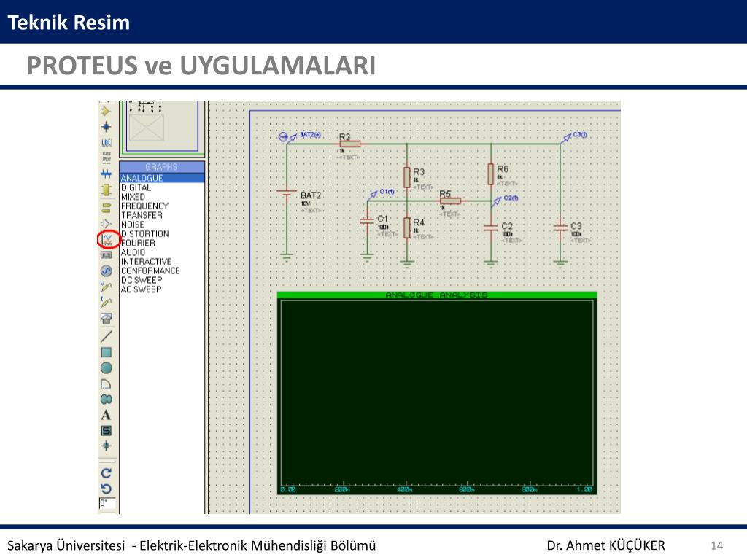Select the 2D line drawing tool
The image size is (747, 560).
click(106, 336)
